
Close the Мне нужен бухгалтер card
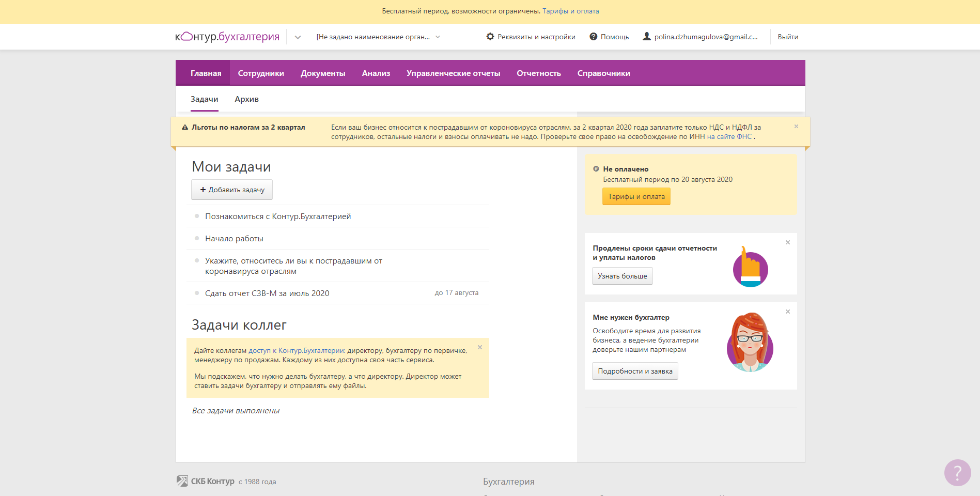788,312
